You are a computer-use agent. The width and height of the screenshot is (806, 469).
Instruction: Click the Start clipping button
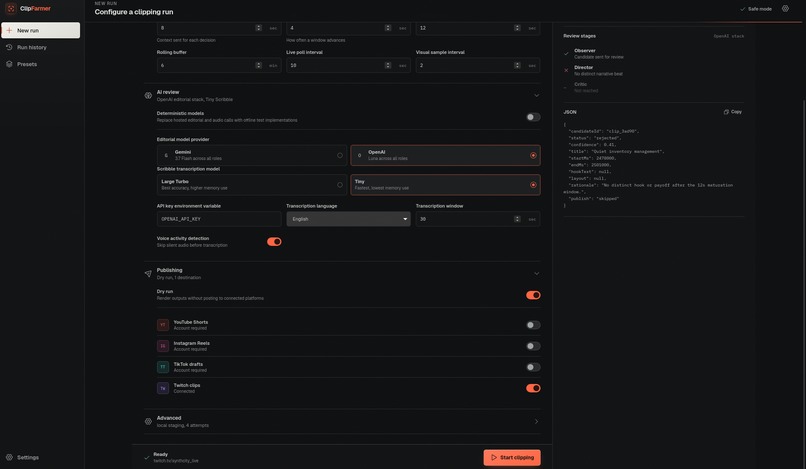tap(512, 457)
